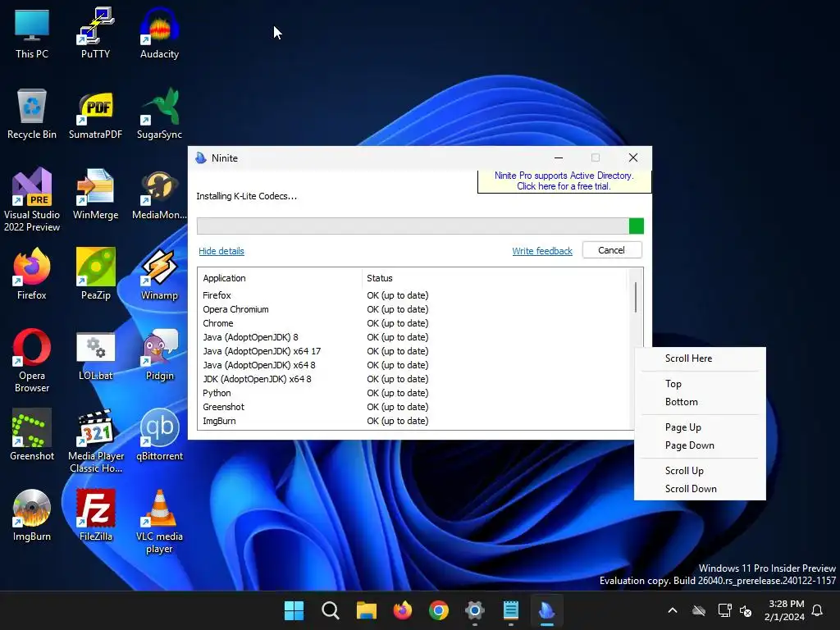
Task: Click the installation progress bar
Action: tap(420, 226)
